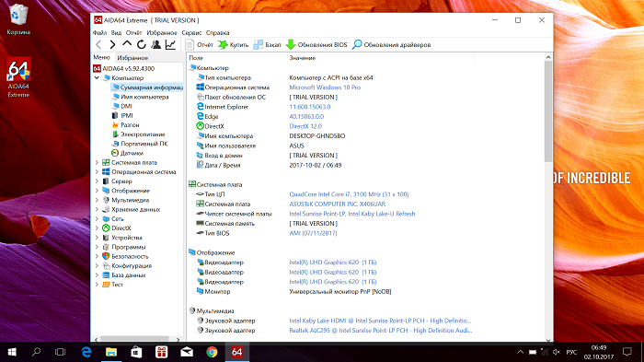Open Обновления BIOS from toolbar
This screenshot has height=362, width=644.
tap(316, 45)
